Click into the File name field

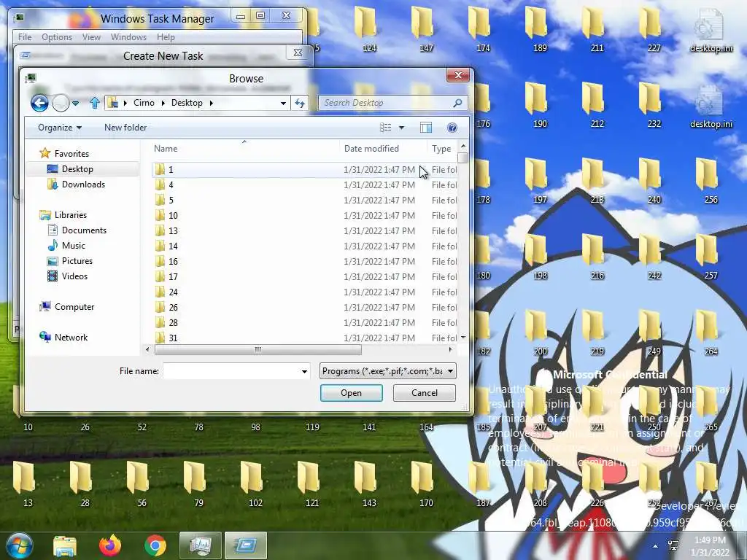coord(231,371)
